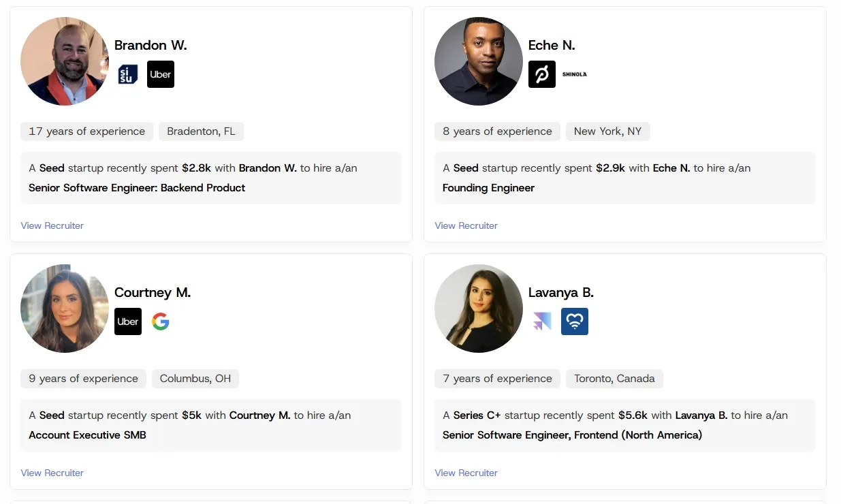Screen dimensions: 841x504
Task: Click the Uber logo beside Brandon's Sisu icon
Action: tap(161, 74)
